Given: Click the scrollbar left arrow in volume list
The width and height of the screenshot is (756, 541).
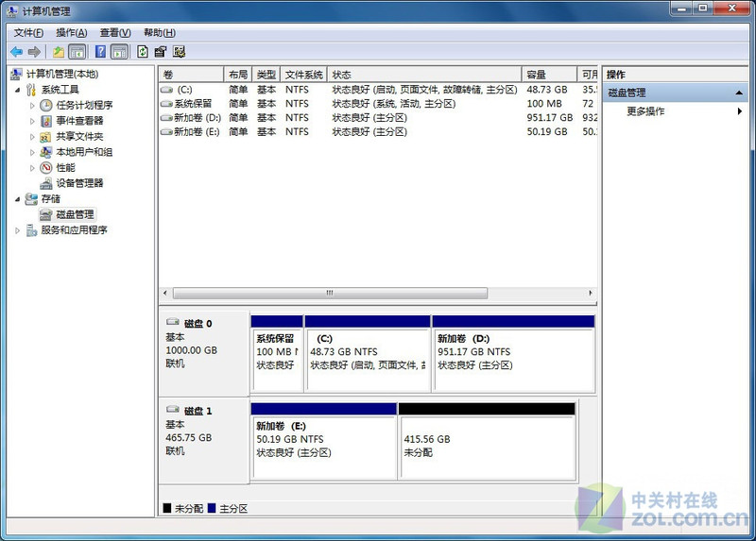Looking at the screenshot, I should coord(165,293).
